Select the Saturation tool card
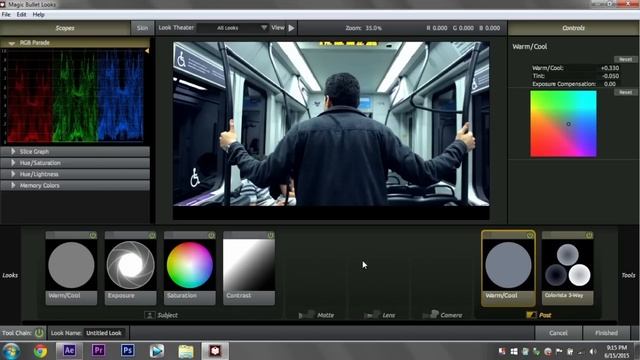This screenshot has width=640, height=360. tap(189, 268)
